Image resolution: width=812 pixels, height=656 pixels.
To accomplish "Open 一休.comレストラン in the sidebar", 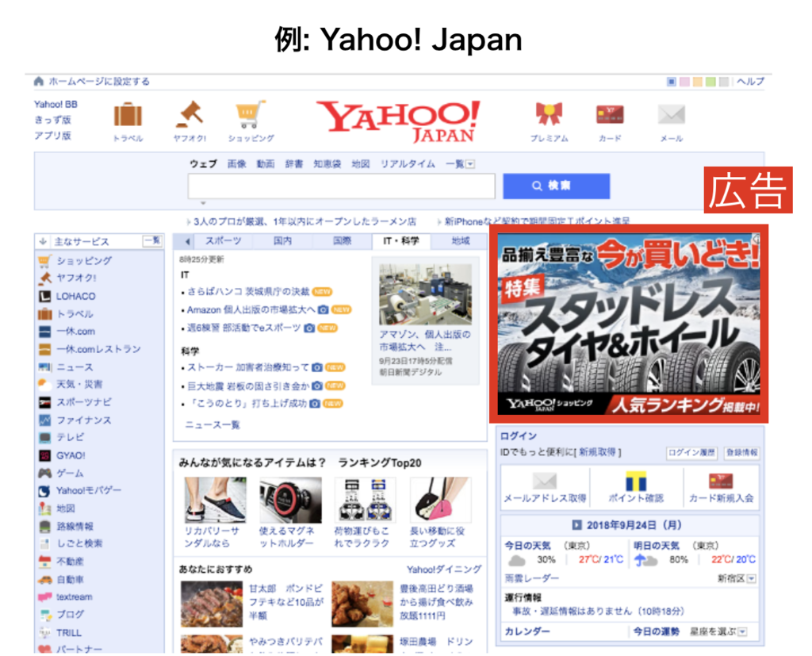I will pyautogui.click(x=98, y=349).
